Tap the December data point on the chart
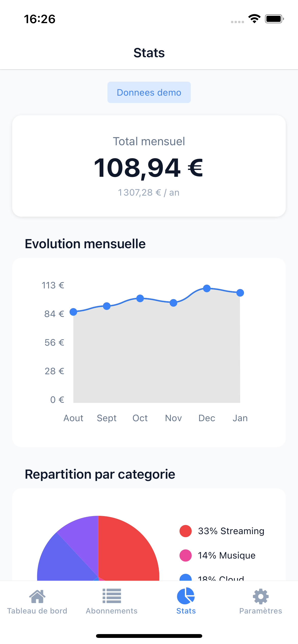Viewport: 298px width, 644px height. (207, 288)
